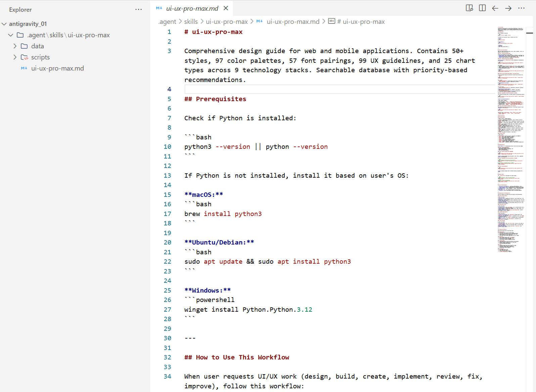Select the ui-ux-pro-max.md editor tab
The height and width of the screenshot is (392, 536).
click(x=192, y=8)
